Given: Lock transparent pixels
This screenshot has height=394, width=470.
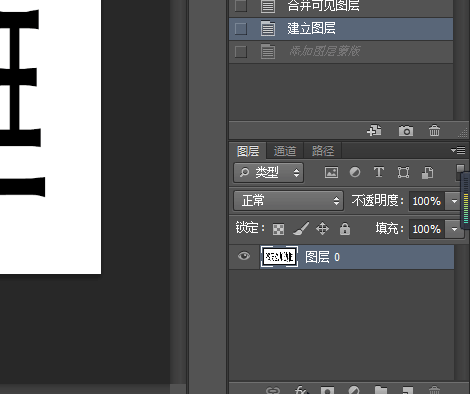Looking at the screenshot, I should (x=278, y=229).
